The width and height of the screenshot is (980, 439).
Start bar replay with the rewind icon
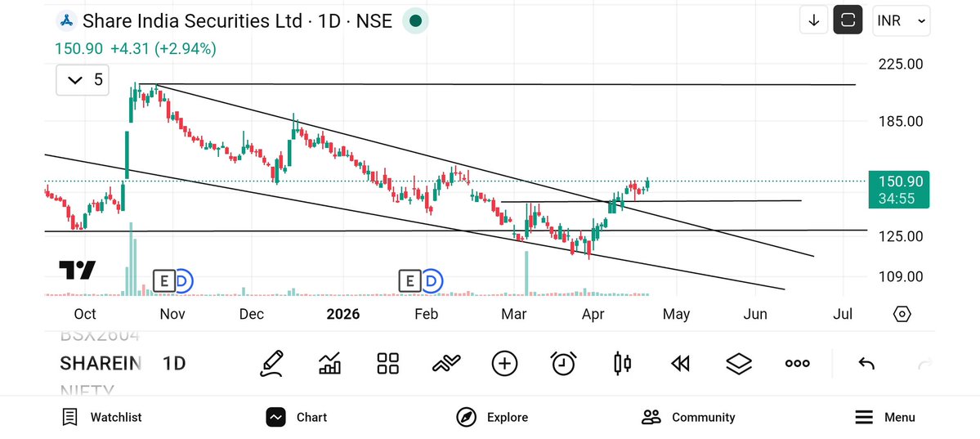tap(680, 363)
